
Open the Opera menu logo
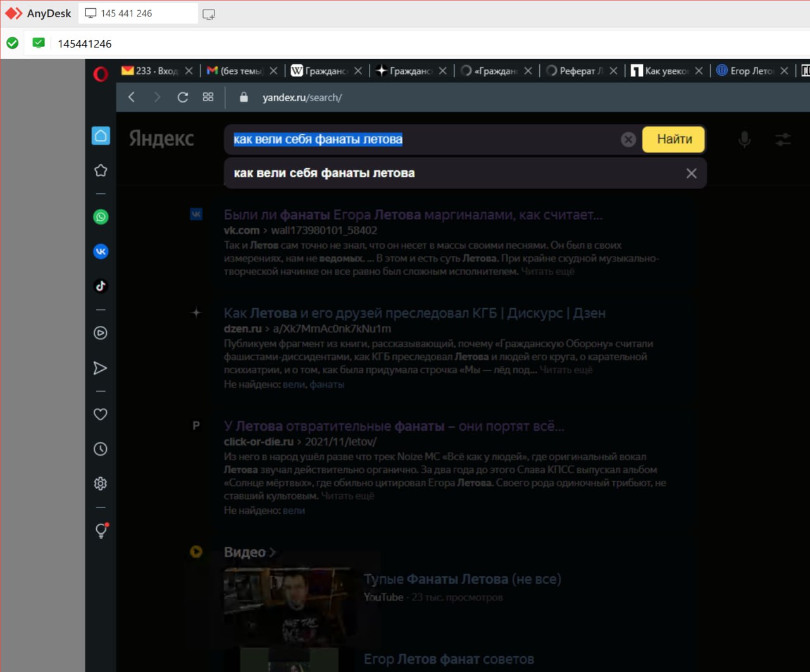point(101,74)
